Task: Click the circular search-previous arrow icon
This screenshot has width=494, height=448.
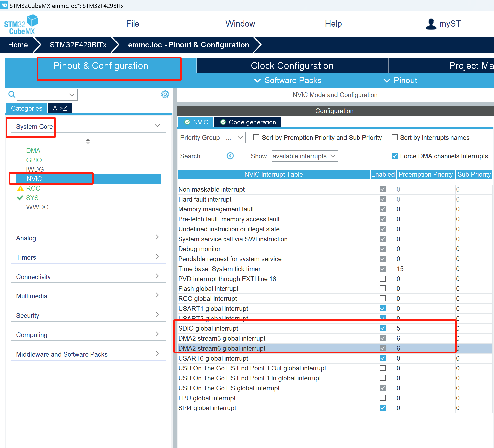Action: (230, 156)
